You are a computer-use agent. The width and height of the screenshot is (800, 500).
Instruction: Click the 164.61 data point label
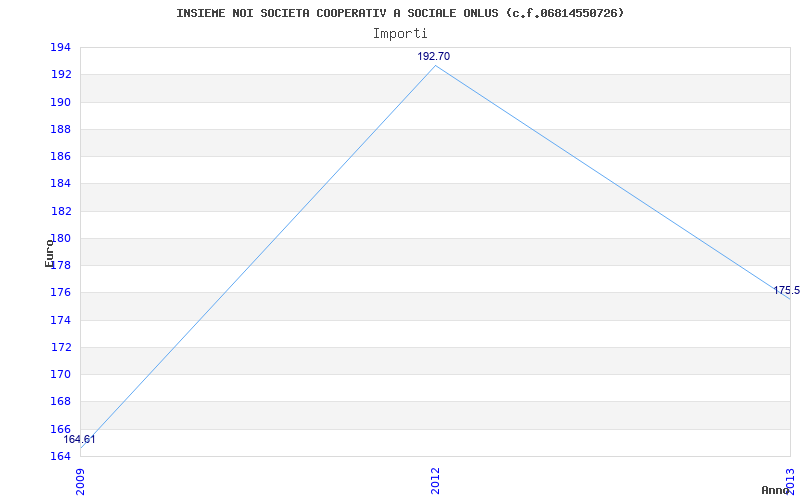tap(79, 440)
